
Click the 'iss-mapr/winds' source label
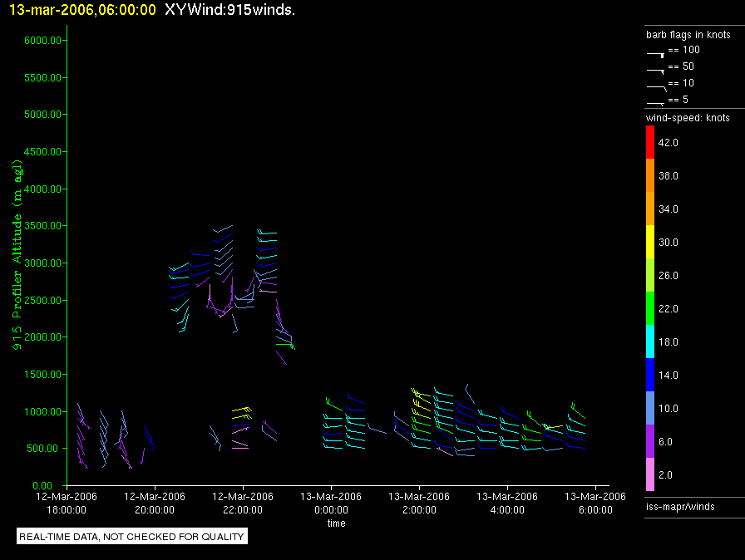pos(680,506)
